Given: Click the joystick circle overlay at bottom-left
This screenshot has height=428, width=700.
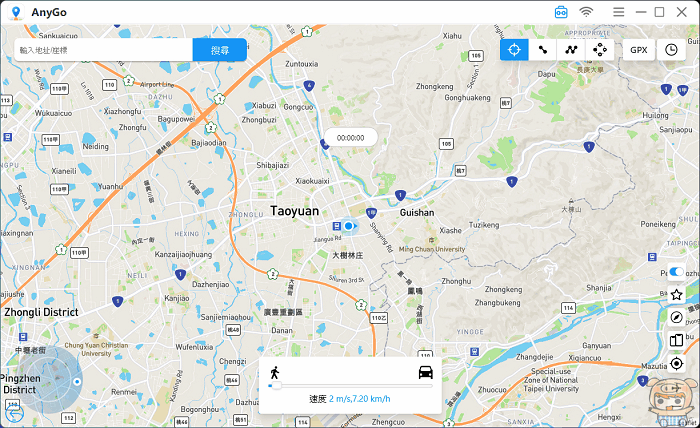Looking at the screenshot, I should pyautogui.click(x=49, y=379).
